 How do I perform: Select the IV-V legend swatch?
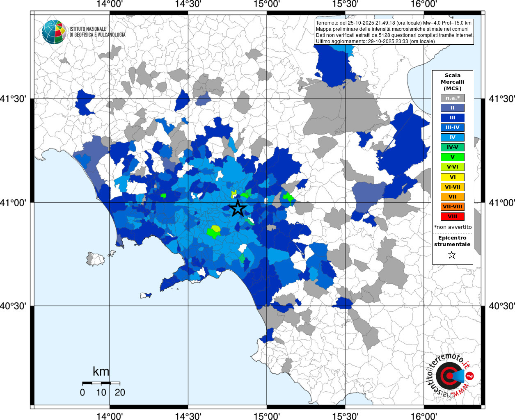coord(453,147)
